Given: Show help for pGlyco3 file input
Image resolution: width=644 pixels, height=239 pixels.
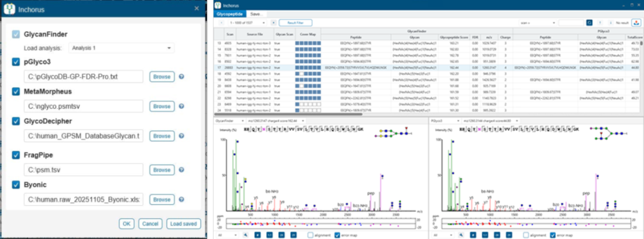Looking at the screenshot, I should [181, 76].
